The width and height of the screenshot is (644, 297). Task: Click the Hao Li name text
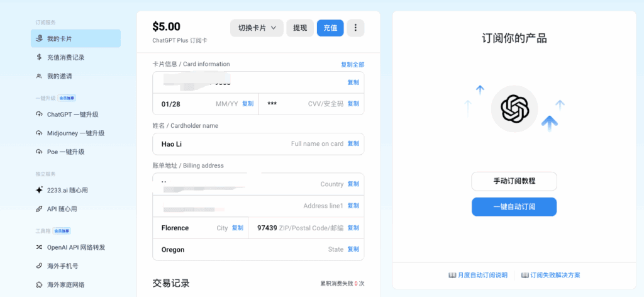(172, 143)
